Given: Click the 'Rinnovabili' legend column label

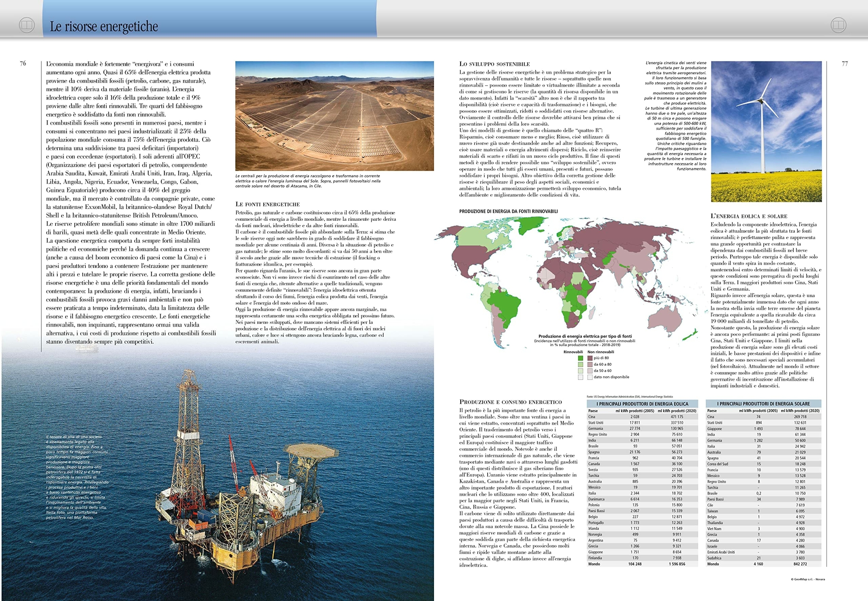Looking at the screenshot, I should click(x=573, y=352).
